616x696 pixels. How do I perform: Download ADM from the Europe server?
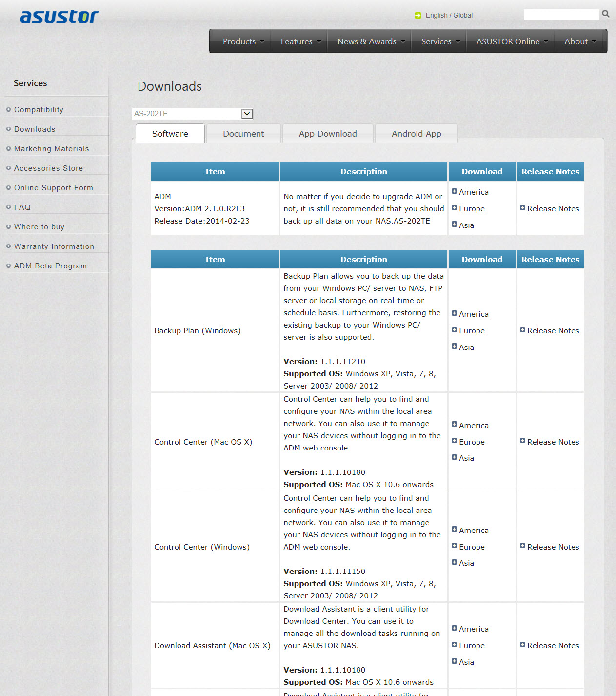(x=472, y=209)
